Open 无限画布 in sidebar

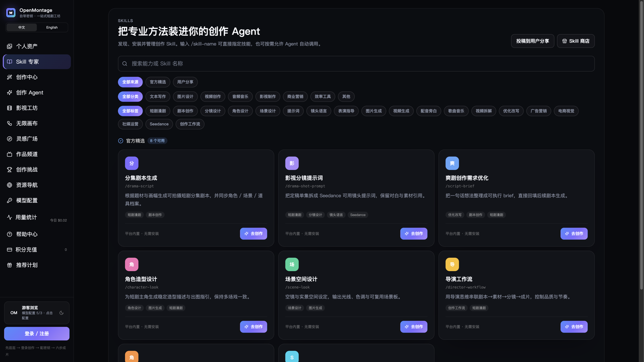37,123
